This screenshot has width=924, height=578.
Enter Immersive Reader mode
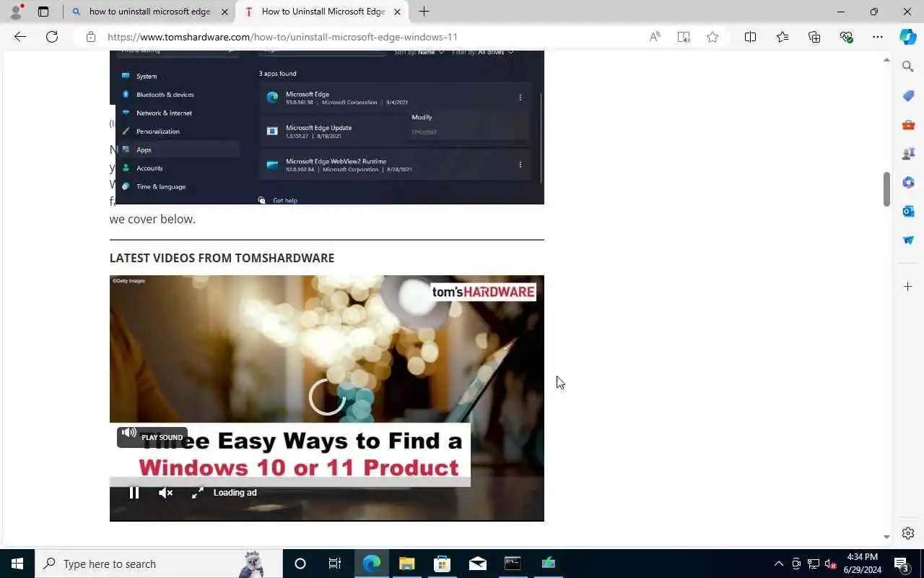point(684,37)
